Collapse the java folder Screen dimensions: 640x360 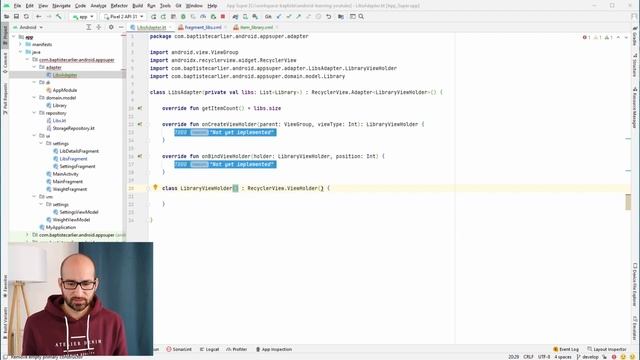[x=20, y=52]
